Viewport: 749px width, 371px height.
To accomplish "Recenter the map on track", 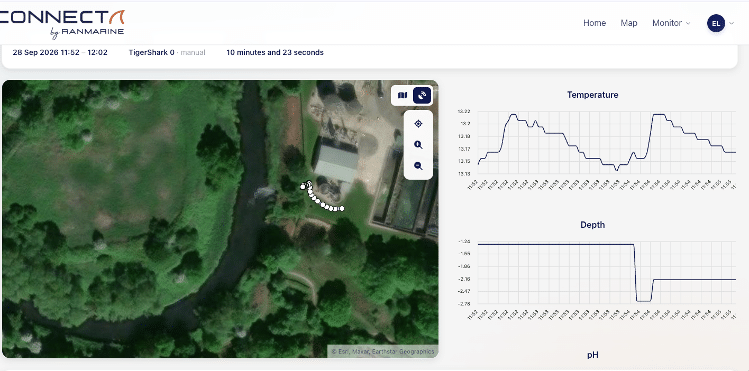I will click(418, 124).
